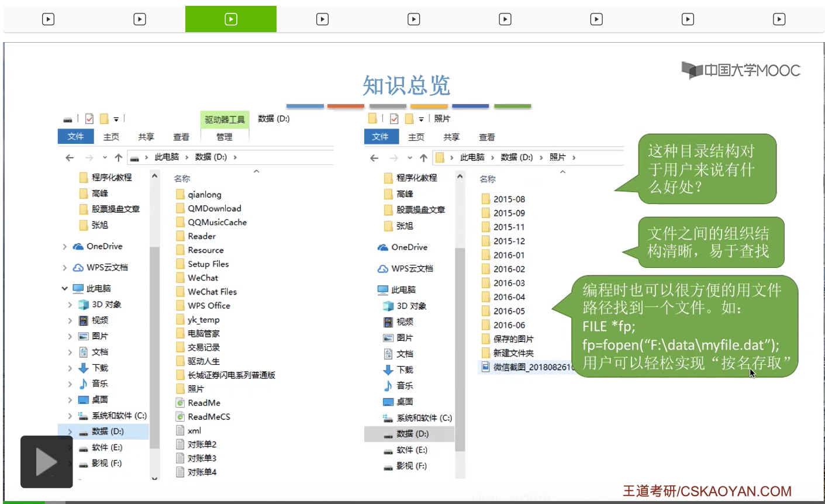Select the 对账单3 file
The width and height of the screenshot is (825, 504).
pyautogui.click(x=196, y=458)
